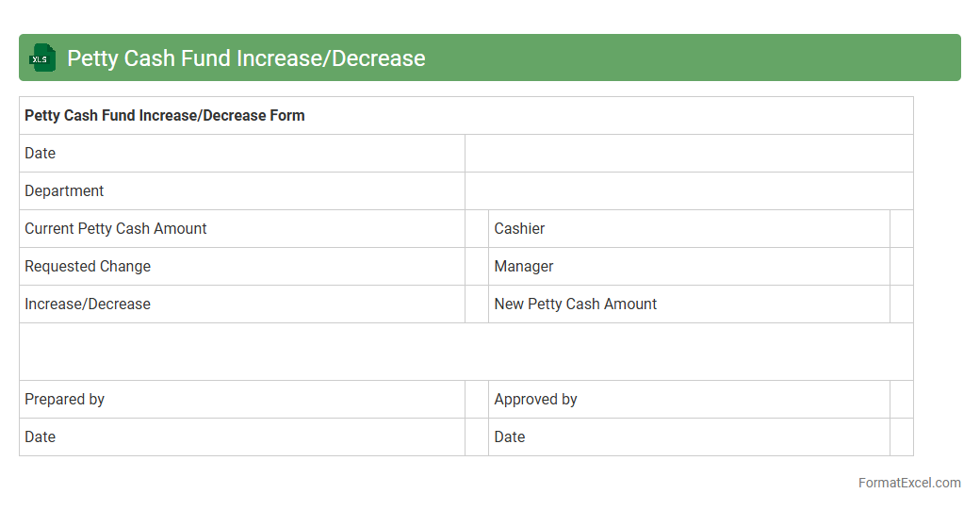The image size is (980, 510).
Task: Click the small box beside Manager
Action: pos(901,267)
